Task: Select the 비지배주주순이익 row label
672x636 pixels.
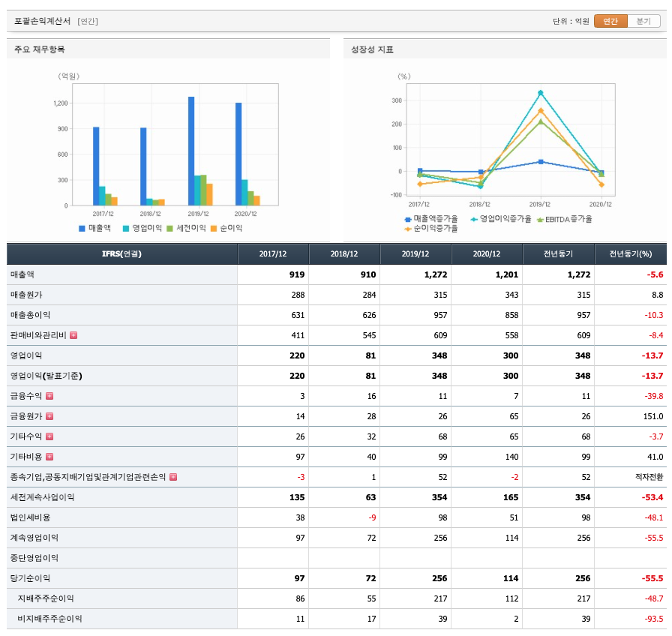Action: [x=49, y=619]
